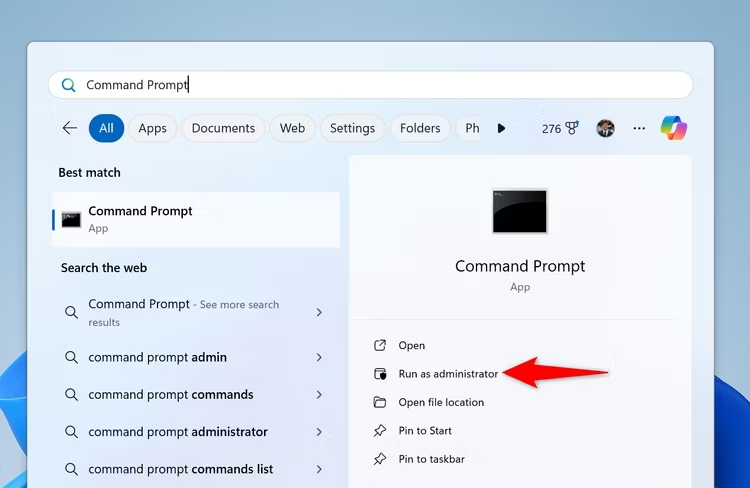Viewport: 750px width, 488px height.
Task: Open web suggestion 'command prompt admin'
Action: pyautogui.click(x=196, y=357)
